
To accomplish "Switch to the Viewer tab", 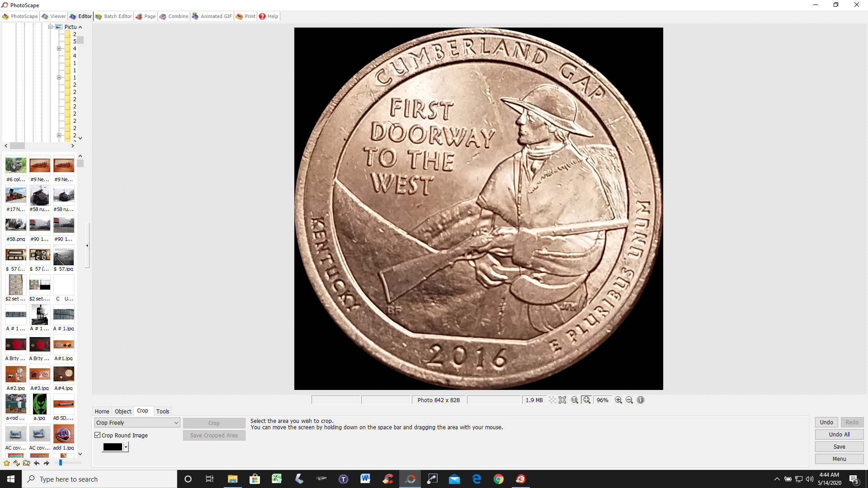I will click(54, 16).
